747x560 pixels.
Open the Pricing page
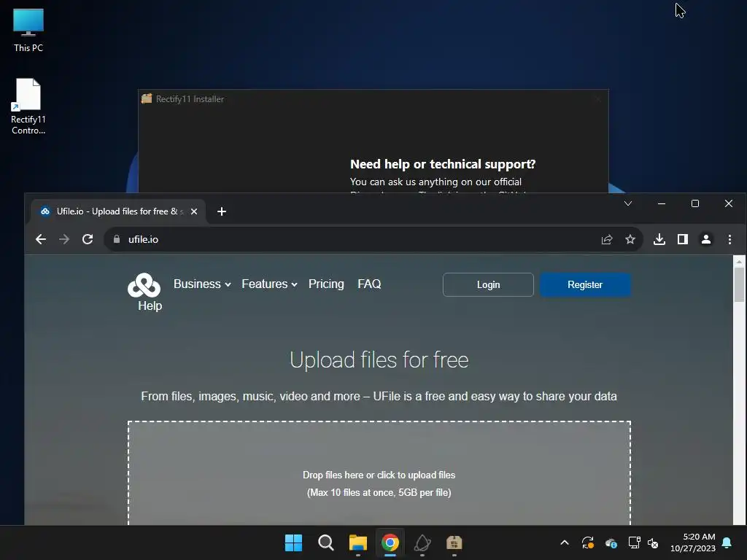point(326,284)
